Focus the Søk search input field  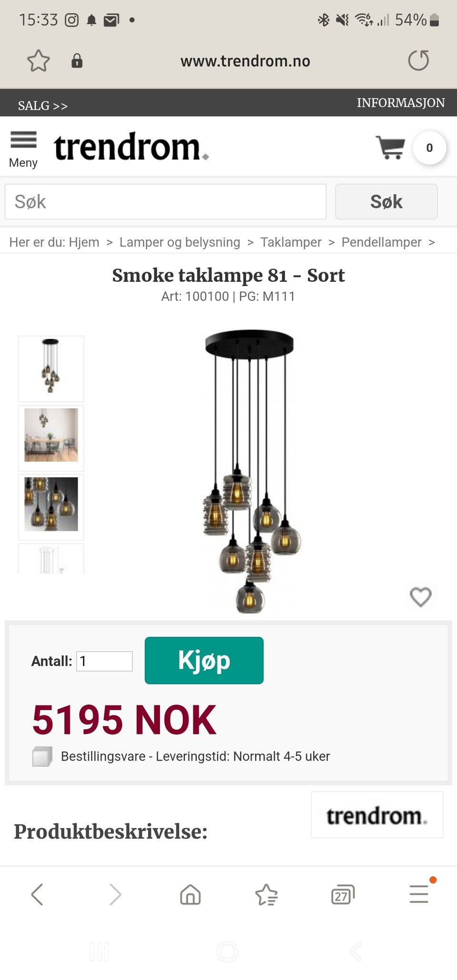[166, 202]
